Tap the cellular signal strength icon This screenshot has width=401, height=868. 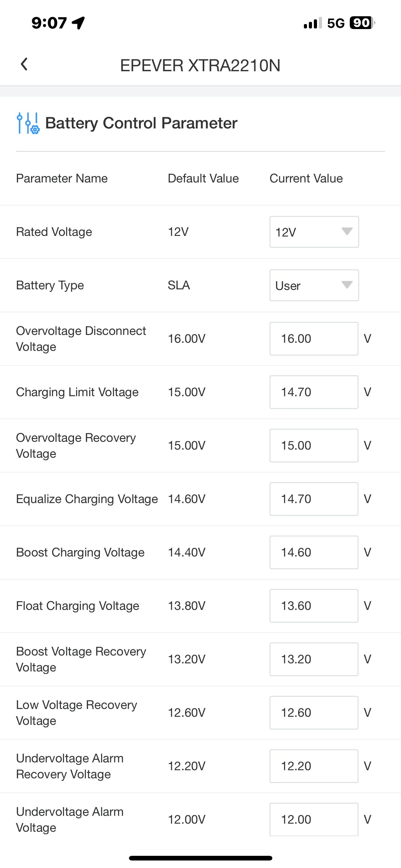click(312, 23)
